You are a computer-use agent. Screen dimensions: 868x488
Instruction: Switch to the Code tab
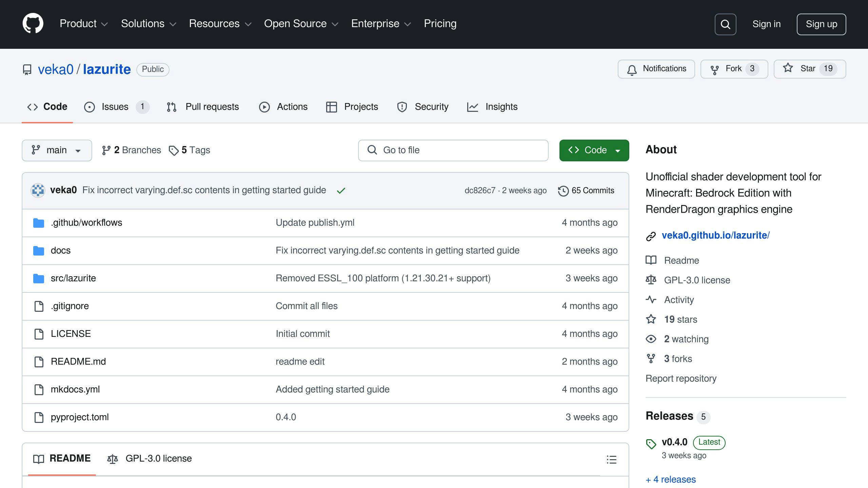click(x=47, y=107)
